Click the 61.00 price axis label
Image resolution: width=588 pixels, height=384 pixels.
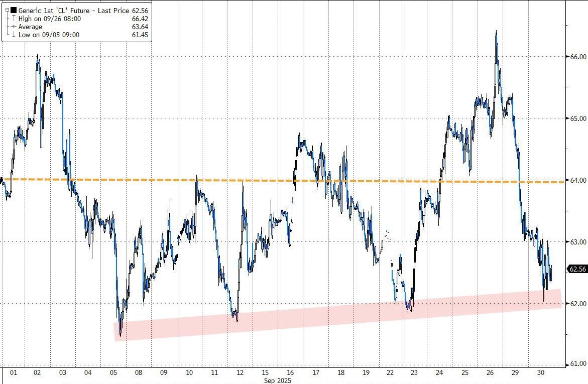578,364
